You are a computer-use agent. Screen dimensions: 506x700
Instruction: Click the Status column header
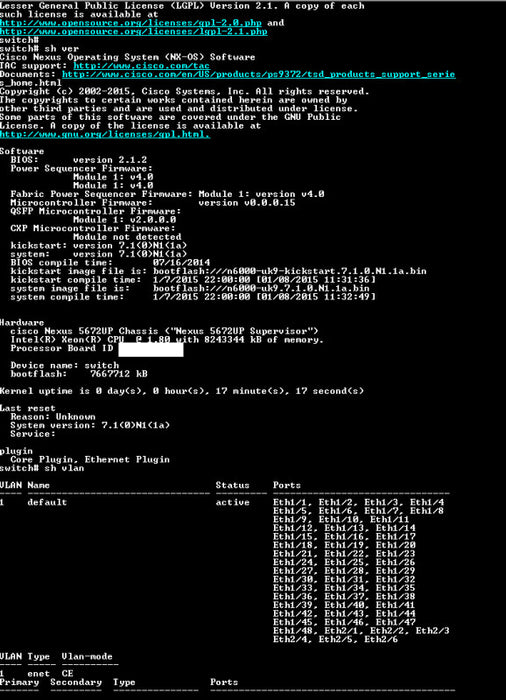point(233,485)
